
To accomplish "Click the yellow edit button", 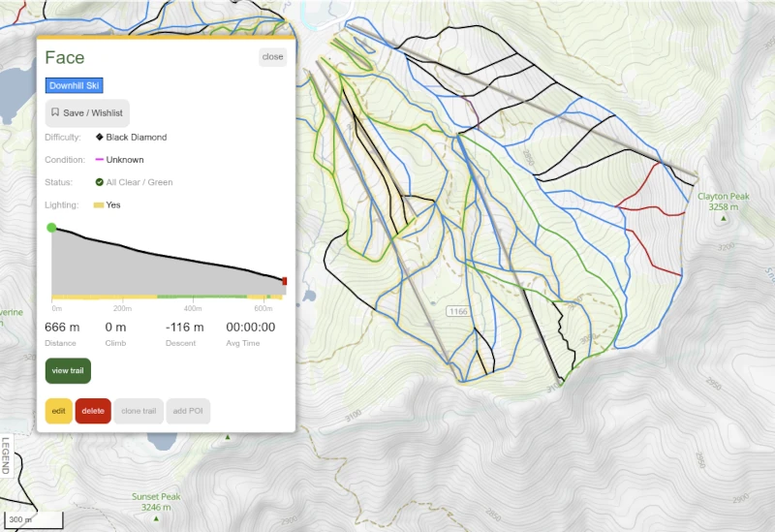I will coord(59,411).
